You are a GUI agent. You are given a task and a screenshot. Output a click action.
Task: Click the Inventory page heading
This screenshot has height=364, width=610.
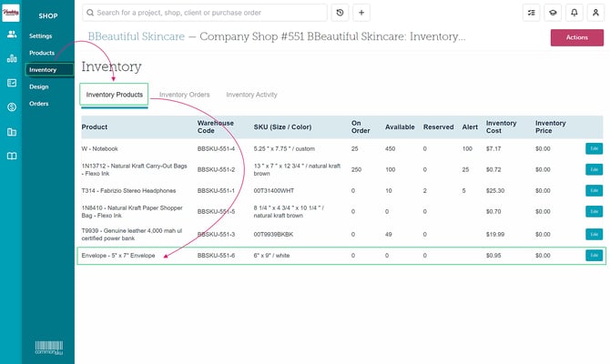click(x=111, y=66)
